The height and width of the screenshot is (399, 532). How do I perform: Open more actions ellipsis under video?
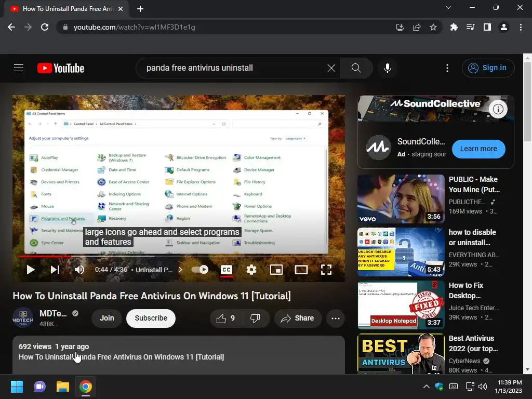tap(336, 318)
